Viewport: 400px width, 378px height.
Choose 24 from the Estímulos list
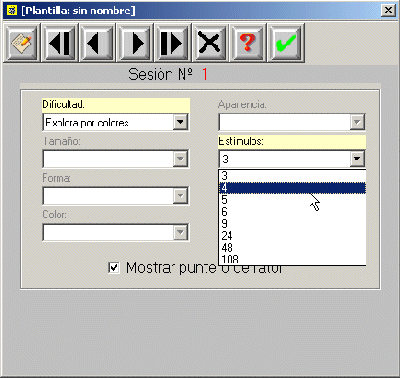pyautogui.click(x=292, y=236)
